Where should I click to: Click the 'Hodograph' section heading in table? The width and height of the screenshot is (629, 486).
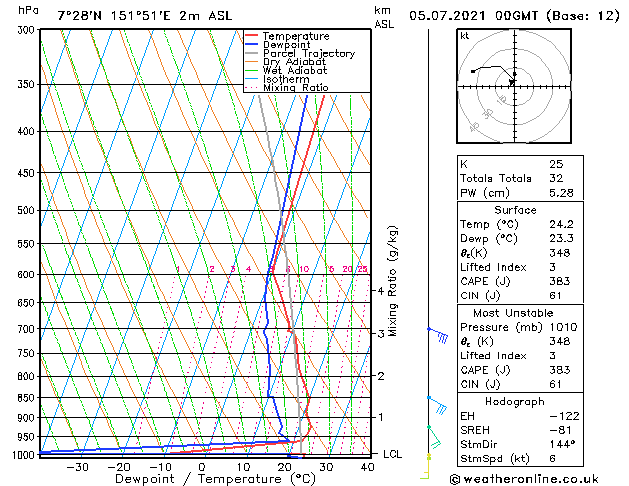coord(515,402)
